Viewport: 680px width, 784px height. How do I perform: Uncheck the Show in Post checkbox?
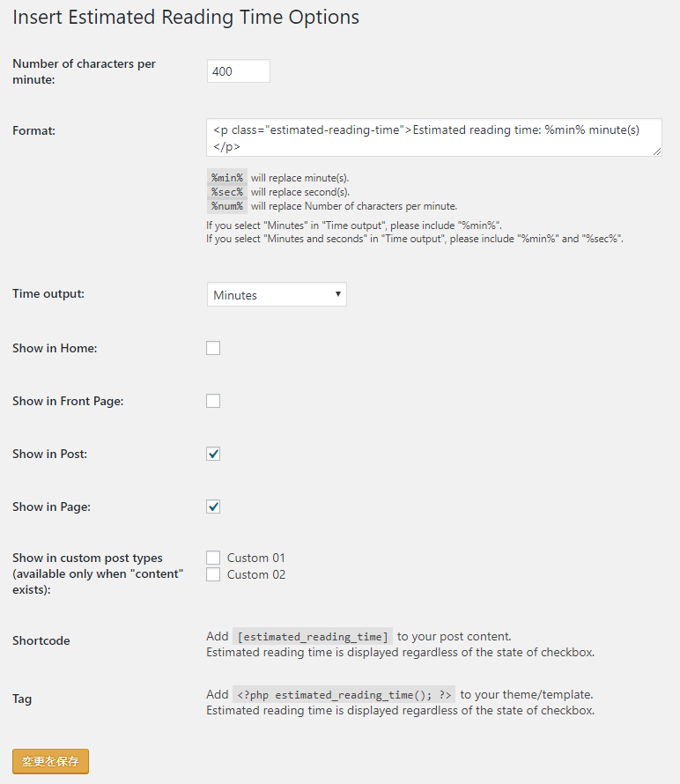click(213, 454)
